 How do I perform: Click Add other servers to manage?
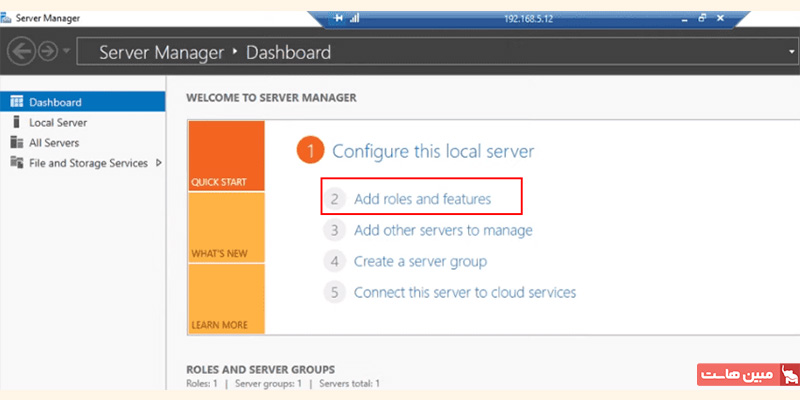(443, 230)
